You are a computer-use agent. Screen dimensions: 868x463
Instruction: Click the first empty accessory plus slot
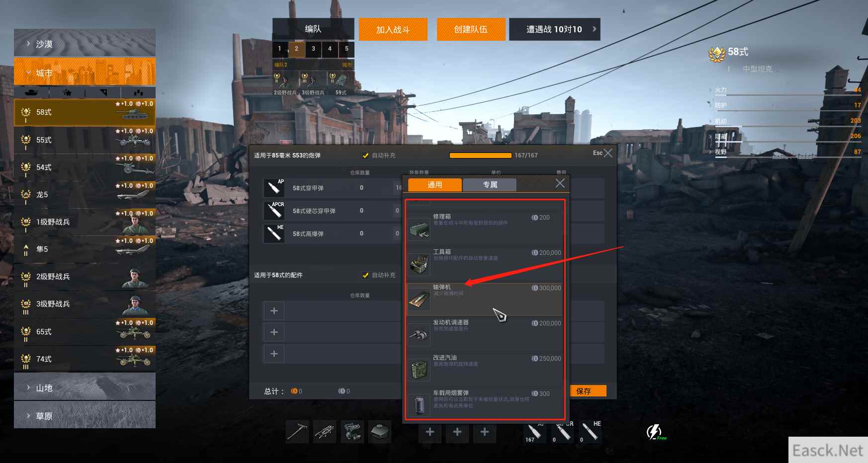274,311
